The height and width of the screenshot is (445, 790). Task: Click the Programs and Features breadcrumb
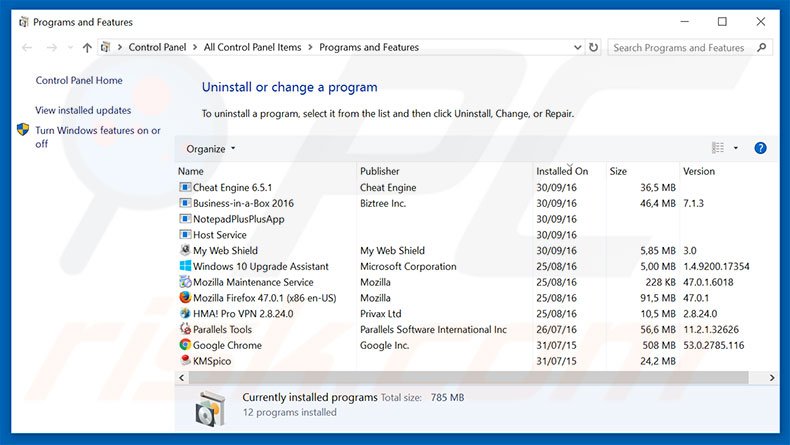369,47
